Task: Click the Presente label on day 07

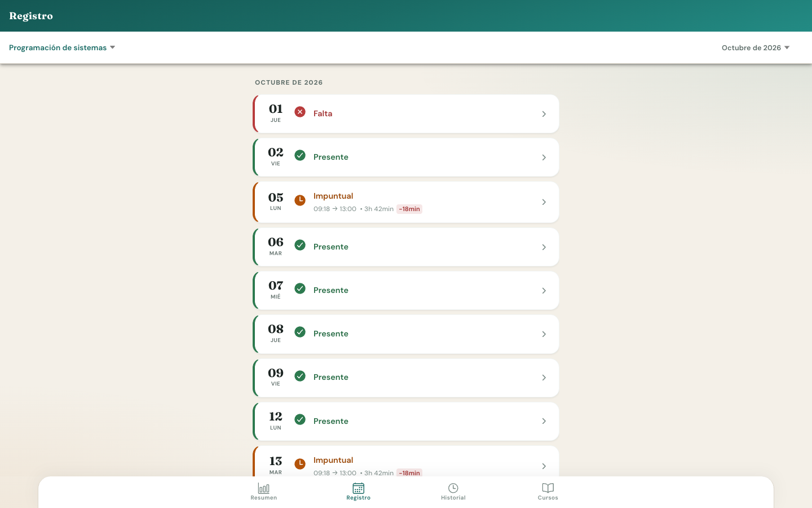Action: click(331, 290)
